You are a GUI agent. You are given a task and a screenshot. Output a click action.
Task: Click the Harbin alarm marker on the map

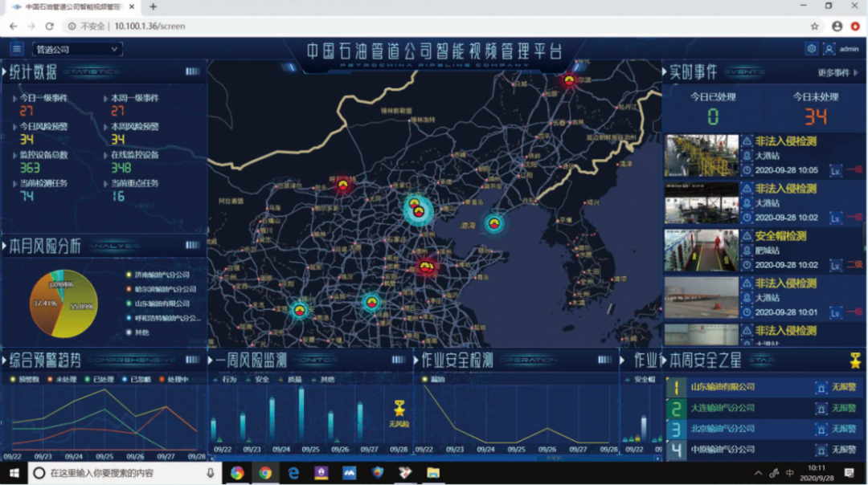pos(569,79)
